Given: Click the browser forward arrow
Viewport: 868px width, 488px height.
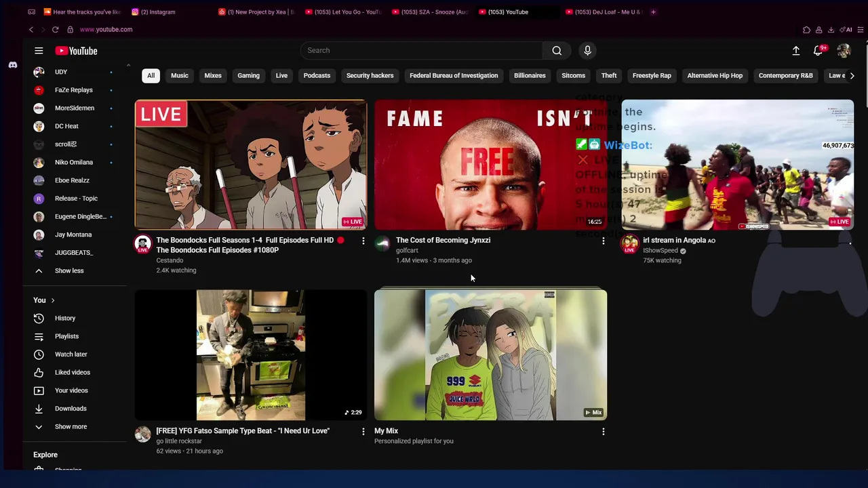Looking at the screenshot, I should [x=43, y=30].
